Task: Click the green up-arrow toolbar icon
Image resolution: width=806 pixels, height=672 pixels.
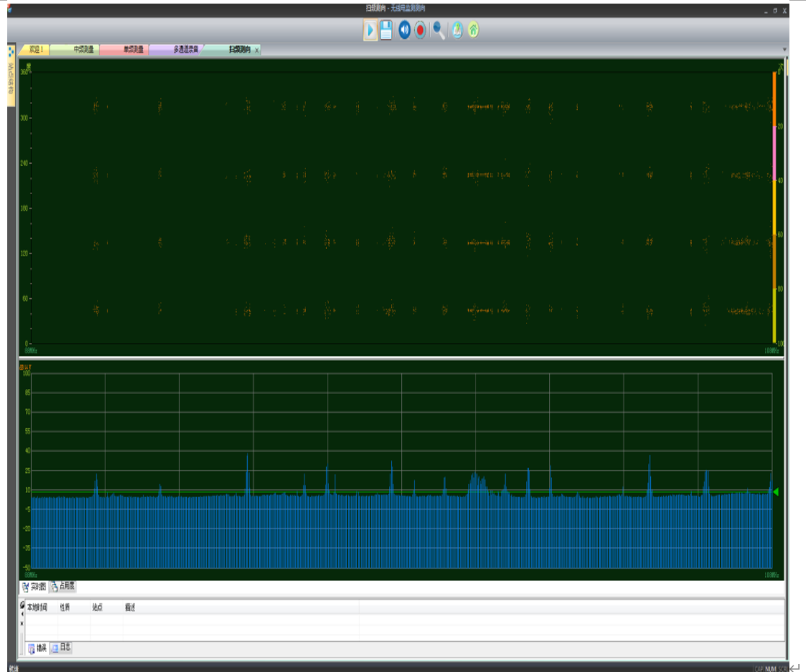Action: (473, 30)
